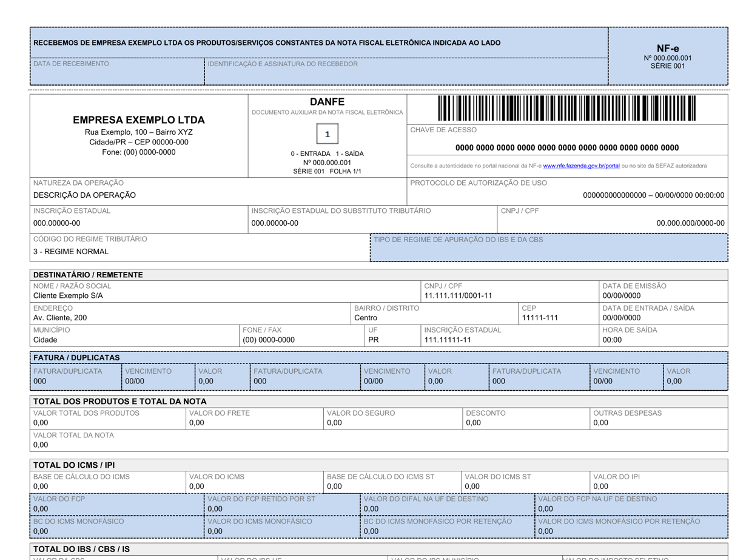Image resolution: width=746 pixels, height=560 pixels.
Task: Click the Centro bairro value
Action: pos(366,318)
